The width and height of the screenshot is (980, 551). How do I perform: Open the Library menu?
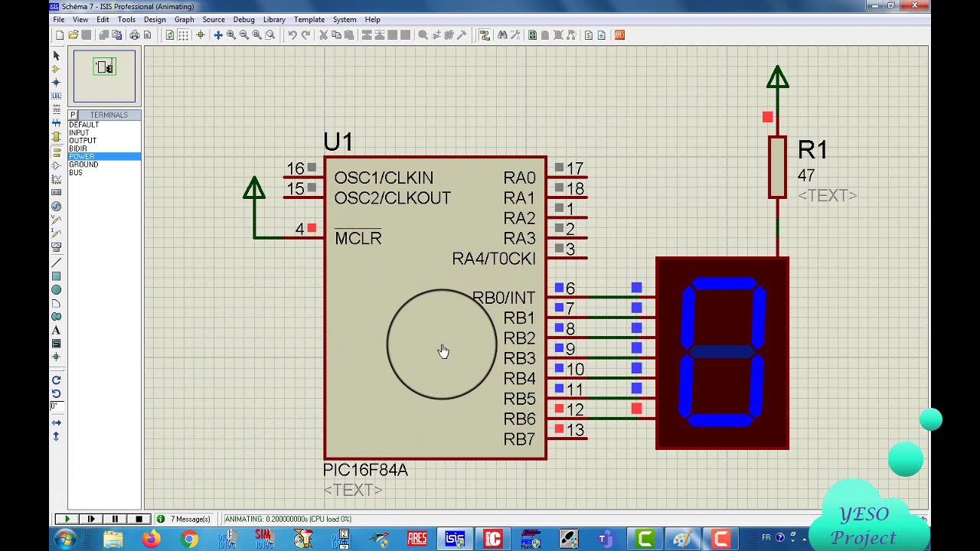[x=274, y=19]
